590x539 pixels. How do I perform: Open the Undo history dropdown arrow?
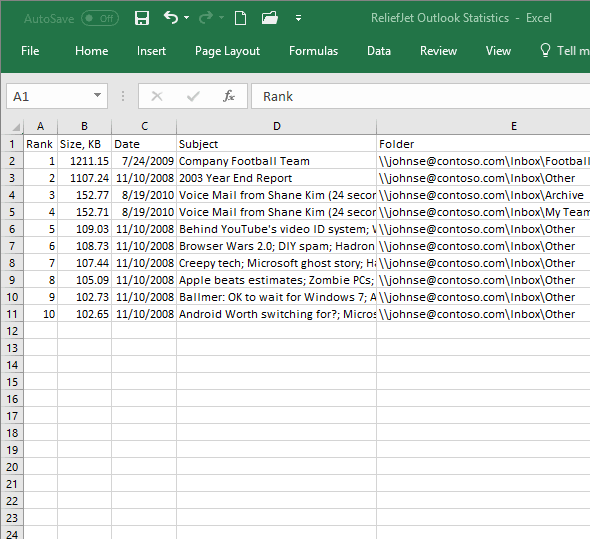pyautogui.click(x=187, y=18)
